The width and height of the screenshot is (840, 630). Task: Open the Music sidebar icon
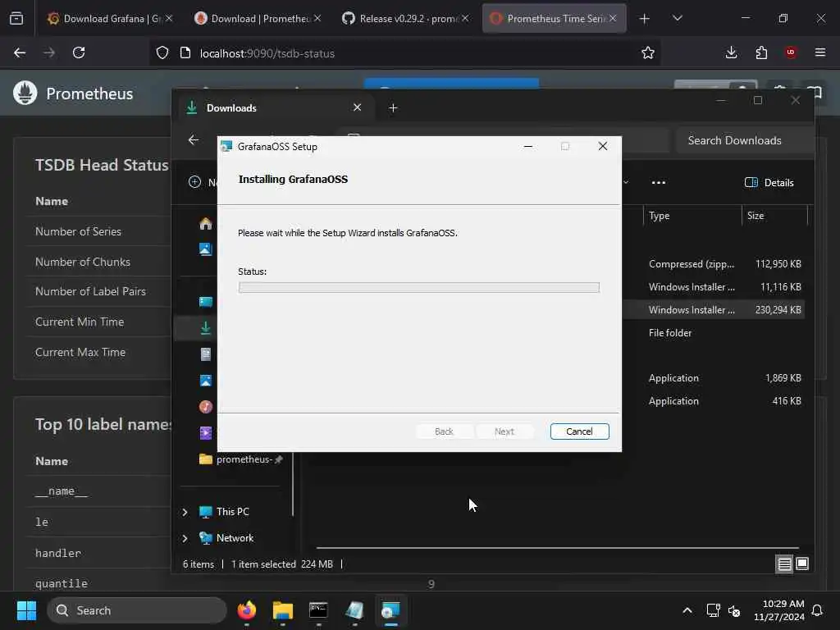click(x=206, y=407)
